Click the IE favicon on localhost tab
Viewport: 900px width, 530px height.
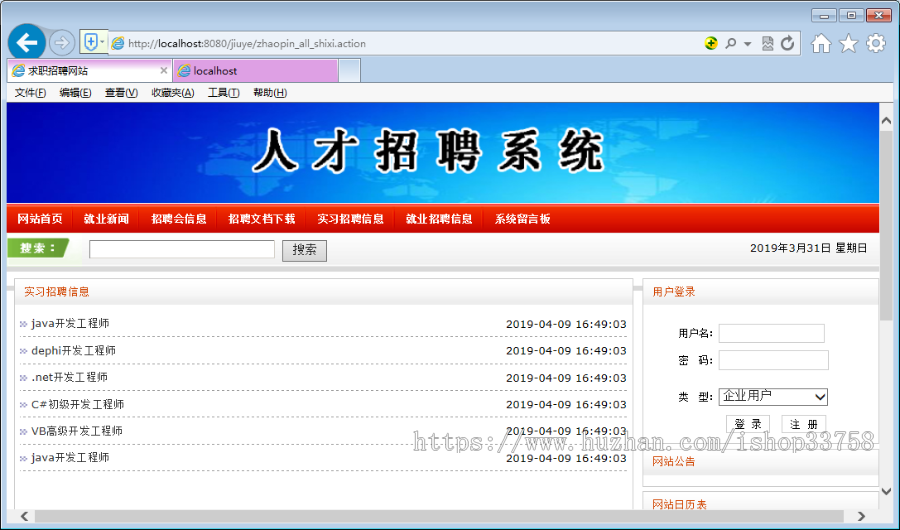184,71
